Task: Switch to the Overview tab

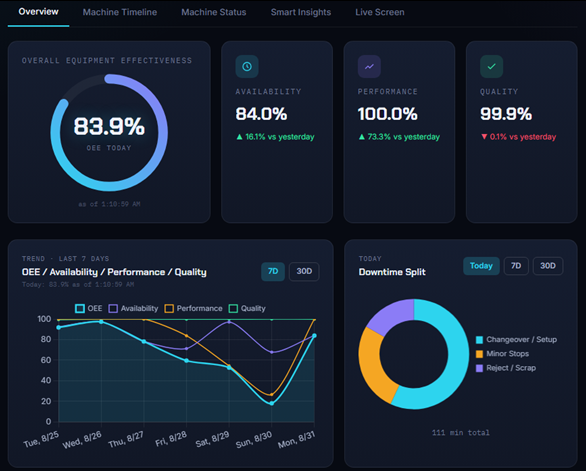Action: (x=38, y=12)
